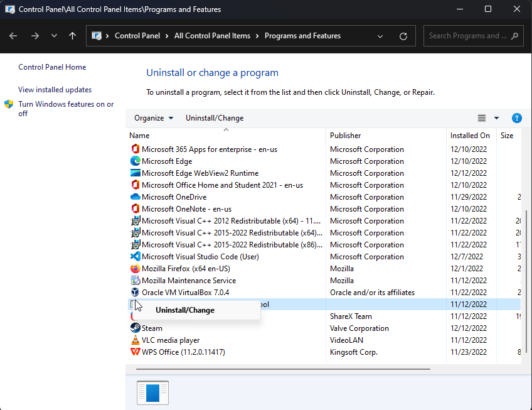Screen dimensions: 532x410
Task: Select Oracle VM VirtualBox 7.0.4 row
Action: point(324,292)
